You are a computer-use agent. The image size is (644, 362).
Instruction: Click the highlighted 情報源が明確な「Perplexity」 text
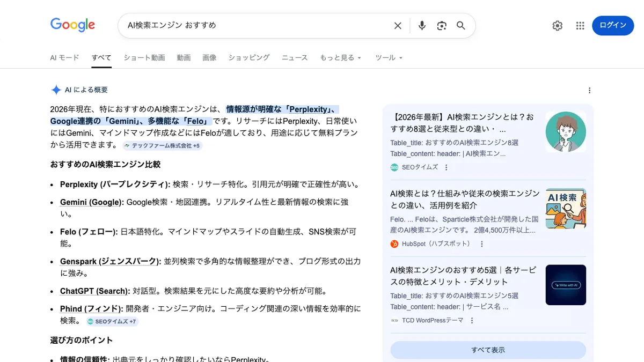click(x=282, y=109)
